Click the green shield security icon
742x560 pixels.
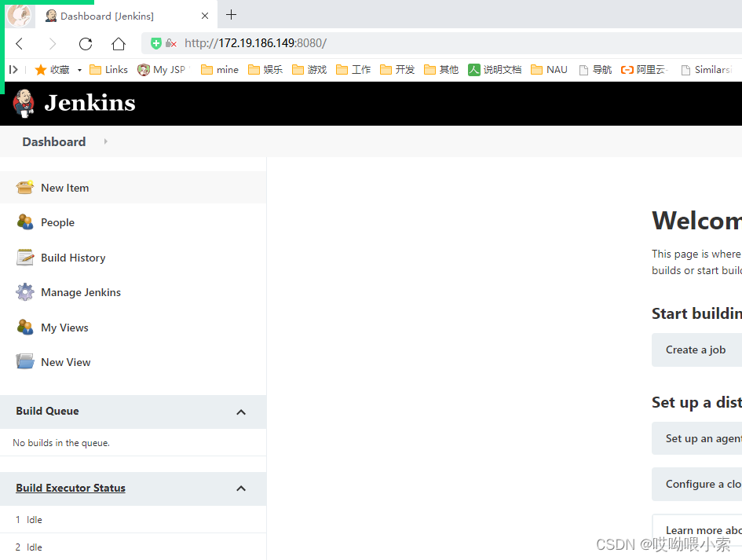pos(155,43)
